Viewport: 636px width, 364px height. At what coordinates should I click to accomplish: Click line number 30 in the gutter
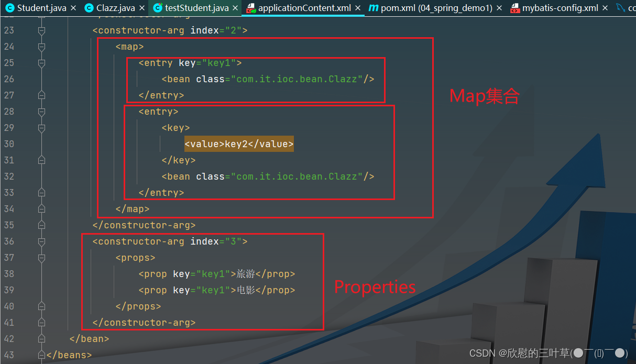coord(8,144)
